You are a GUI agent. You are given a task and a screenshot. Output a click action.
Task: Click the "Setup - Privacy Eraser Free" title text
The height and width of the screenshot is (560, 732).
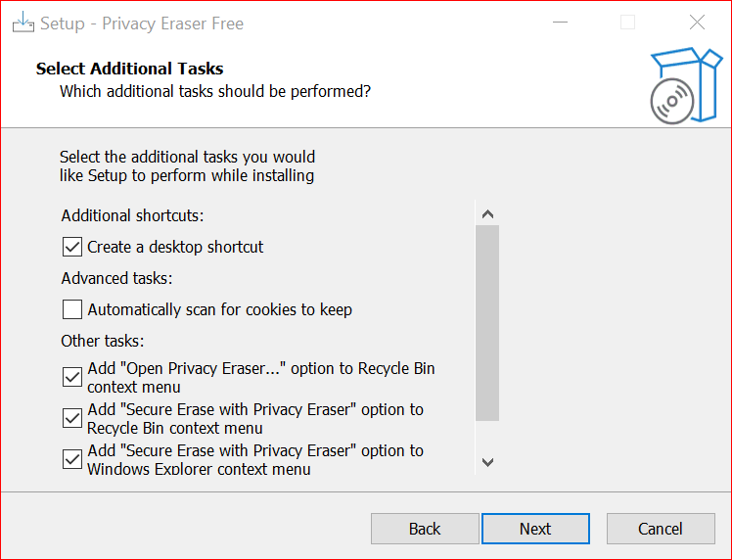click(x=142, y=23)
